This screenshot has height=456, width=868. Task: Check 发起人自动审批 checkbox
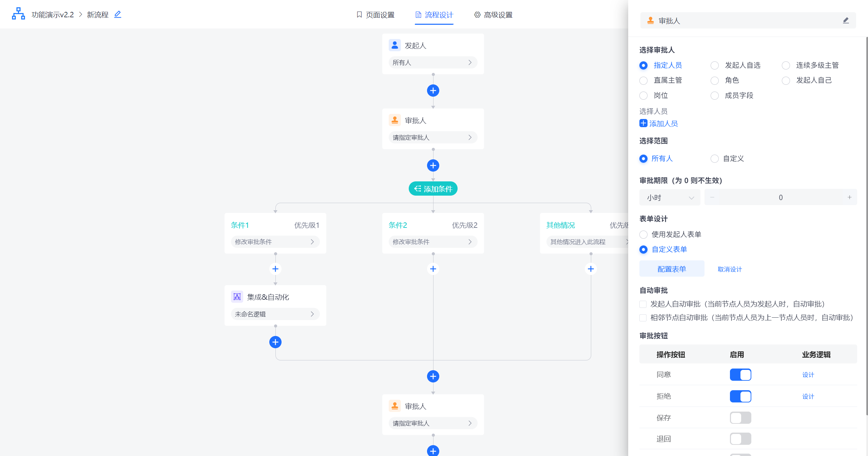pyautogui.click(x=643, y=304)
